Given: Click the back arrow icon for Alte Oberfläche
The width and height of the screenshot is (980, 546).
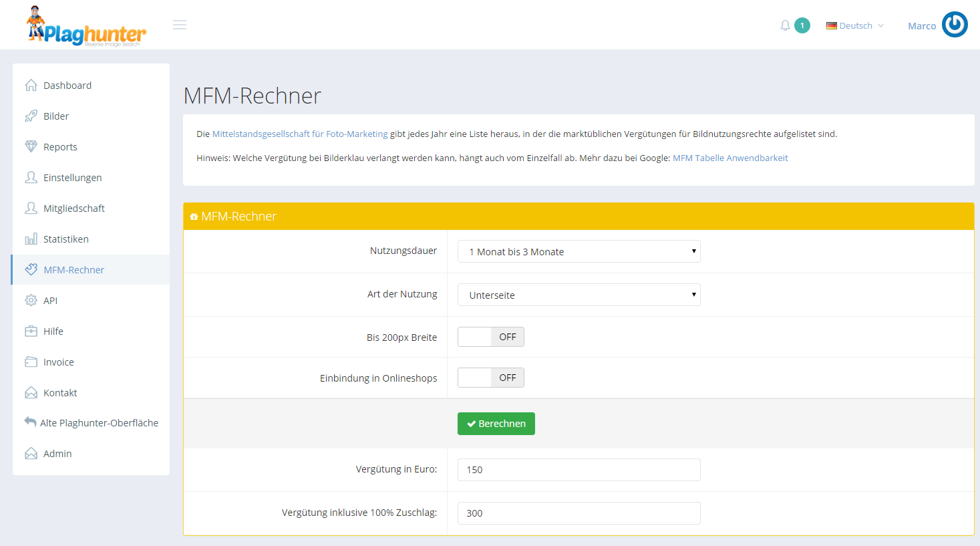Looking at the screenshot, I should coord(30,422).
